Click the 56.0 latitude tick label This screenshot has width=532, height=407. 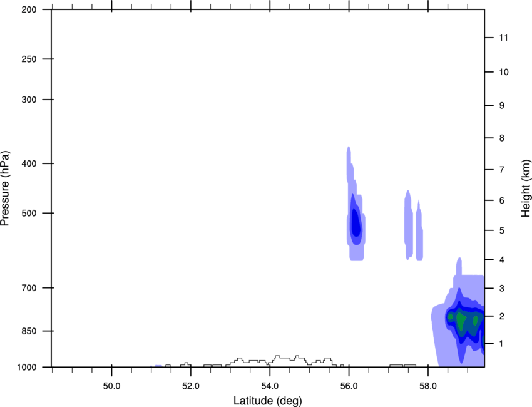click(x=349, y=386)
